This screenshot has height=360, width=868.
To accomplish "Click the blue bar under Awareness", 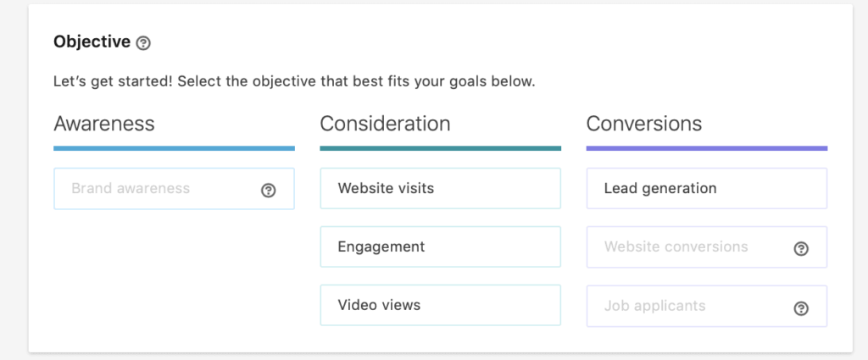I will [x=174, y=148].
